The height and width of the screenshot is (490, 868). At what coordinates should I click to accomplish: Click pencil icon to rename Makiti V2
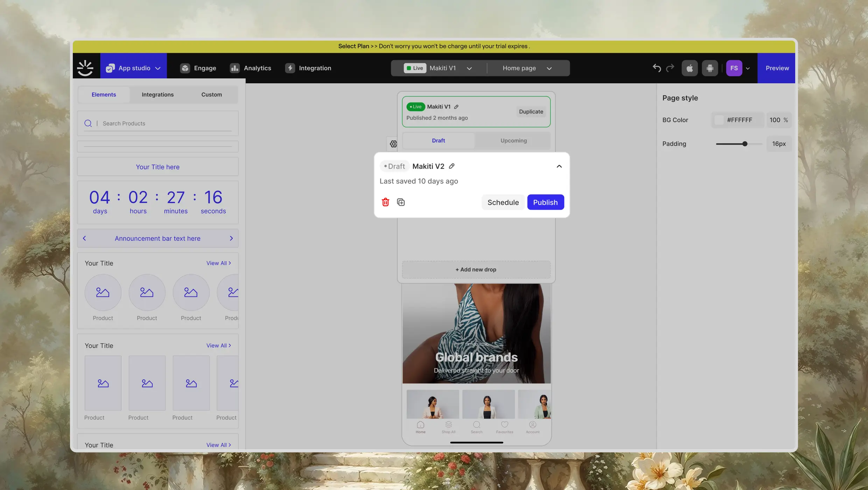[x=452, y=166]
